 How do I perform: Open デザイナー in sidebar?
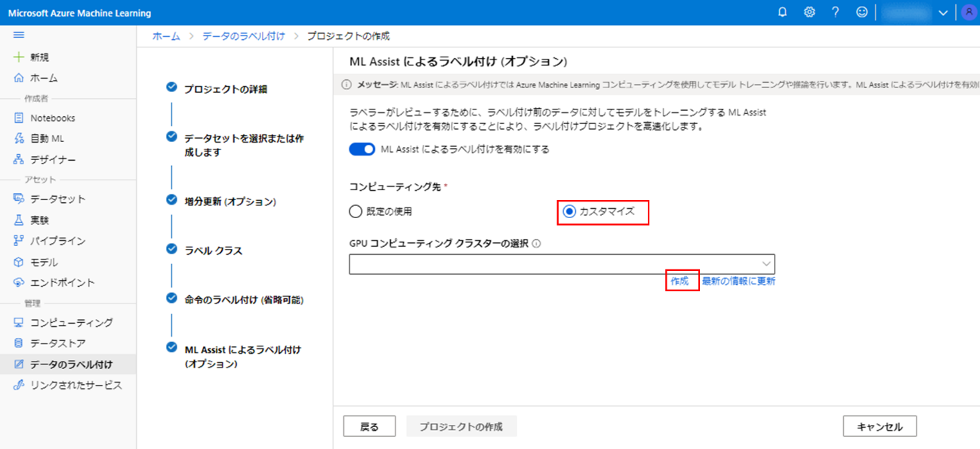coord(53,160)
